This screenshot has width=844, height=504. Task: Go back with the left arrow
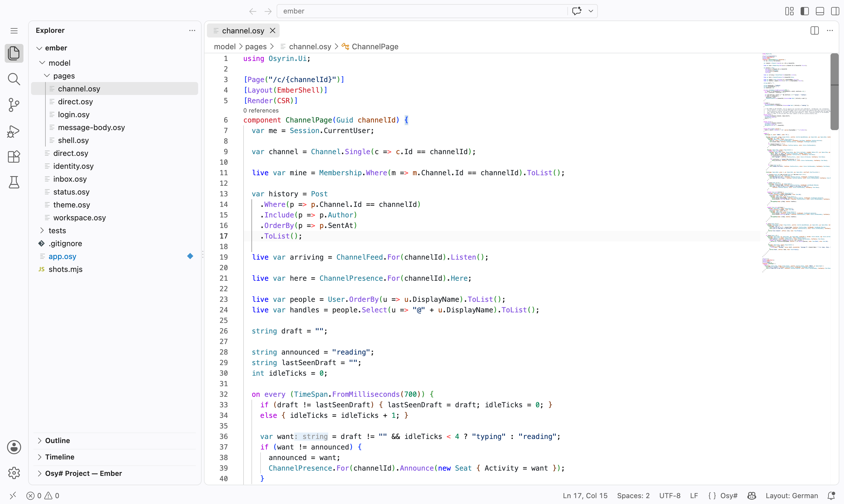pos(253,11)
